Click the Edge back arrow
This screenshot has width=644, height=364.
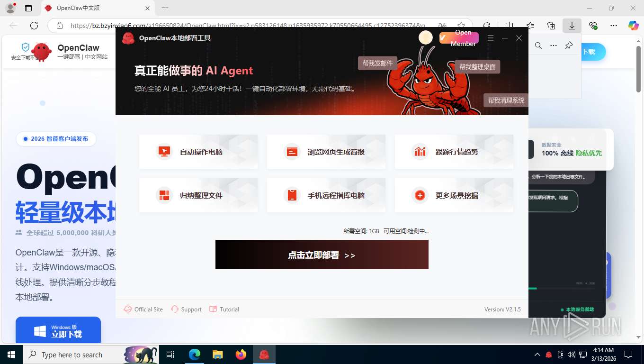[13, 26]
